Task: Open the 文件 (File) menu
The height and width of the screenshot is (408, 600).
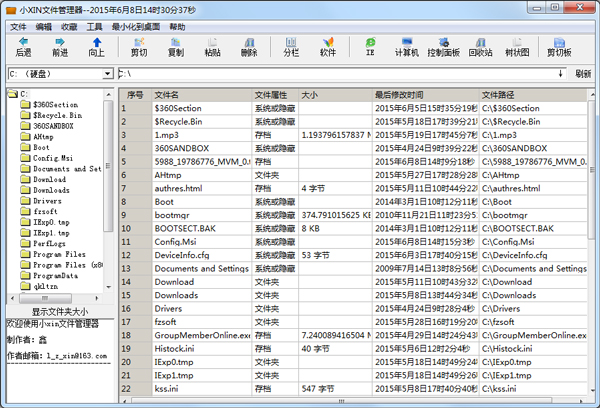Action: [19, 26]
